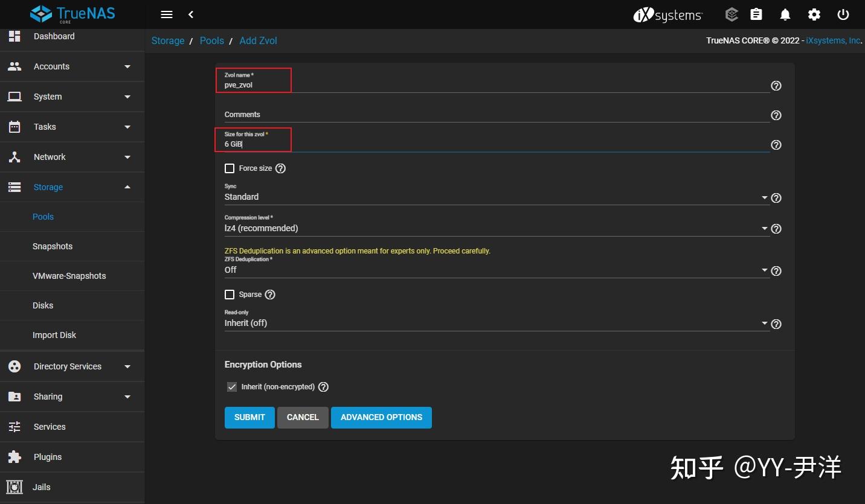Click the Network icon in the sidebar
The width and height of the screenshot is (865, 504).
14,157
